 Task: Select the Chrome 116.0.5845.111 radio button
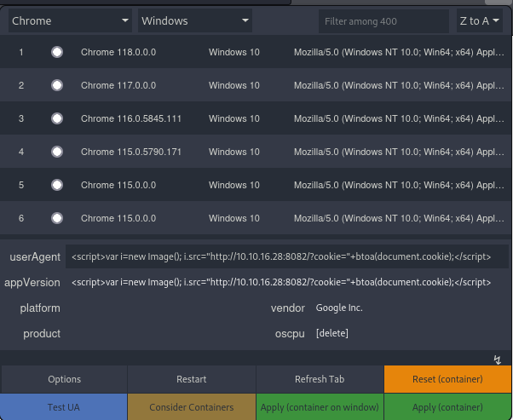click(x=57, y=118)
